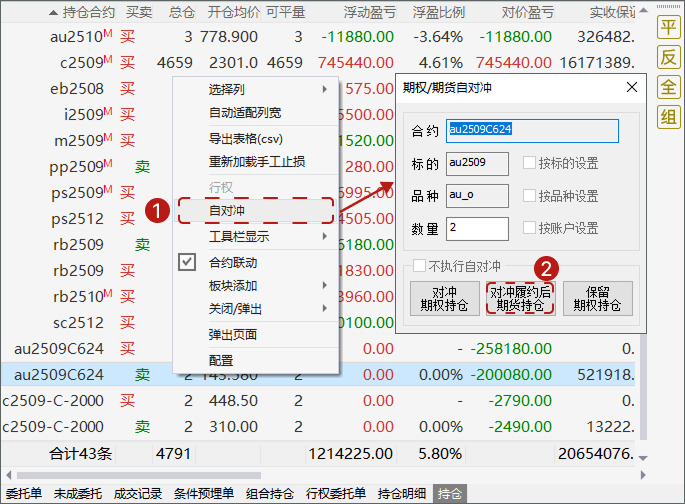Click the scroll-down arrow of the positions list
Image resolution: width=685 pixels, height=504 pixels.
643,457
